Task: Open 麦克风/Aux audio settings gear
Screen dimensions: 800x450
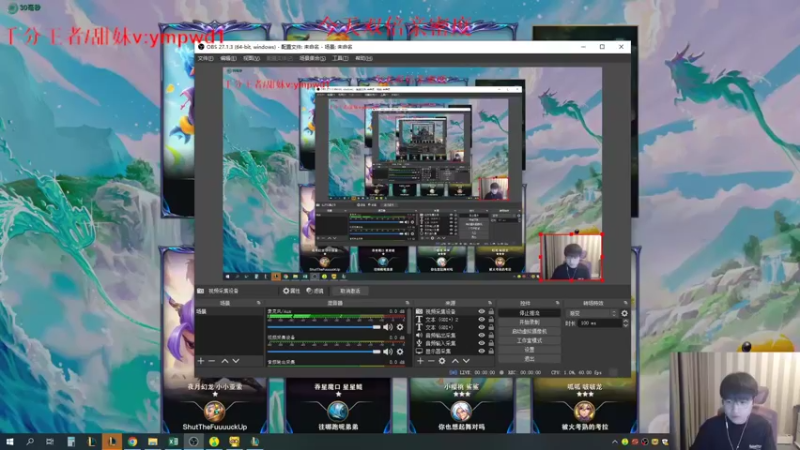Action: [x=400, y=327]
